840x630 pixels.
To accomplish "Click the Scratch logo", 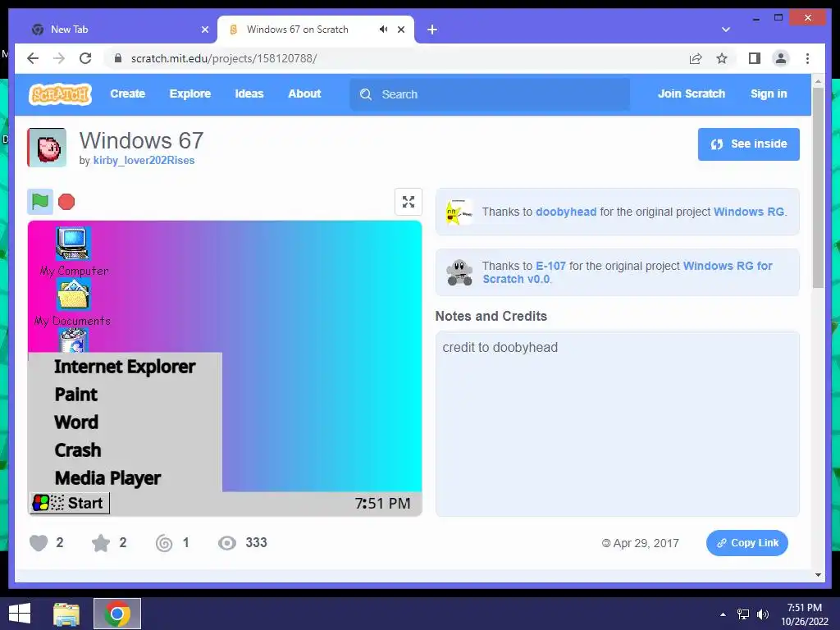I will [60, 94].
